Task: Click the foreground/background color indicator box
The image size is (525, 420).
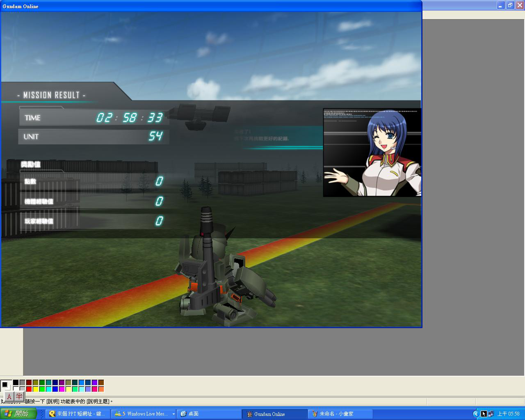Action: pyautogui.click(x=6, y=386)
